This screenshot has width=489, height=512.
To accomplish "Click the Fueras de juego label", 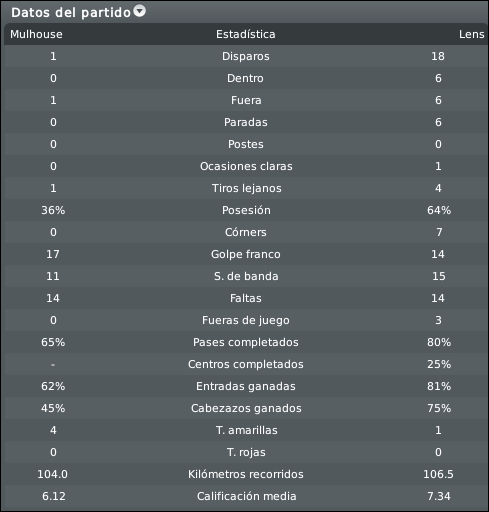I will click(x=246, y=320).
